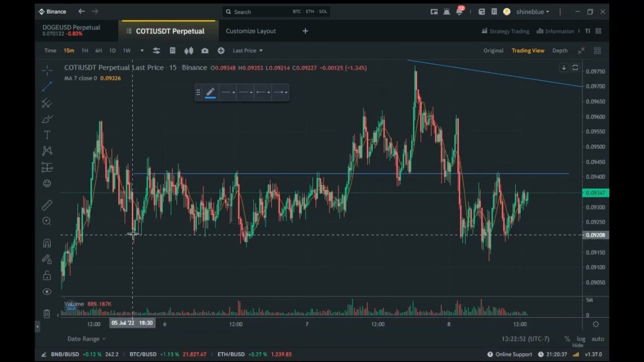Click the down arrow button above price axis
Viewport: 644px width, 362px height.
tap(564, 67)
